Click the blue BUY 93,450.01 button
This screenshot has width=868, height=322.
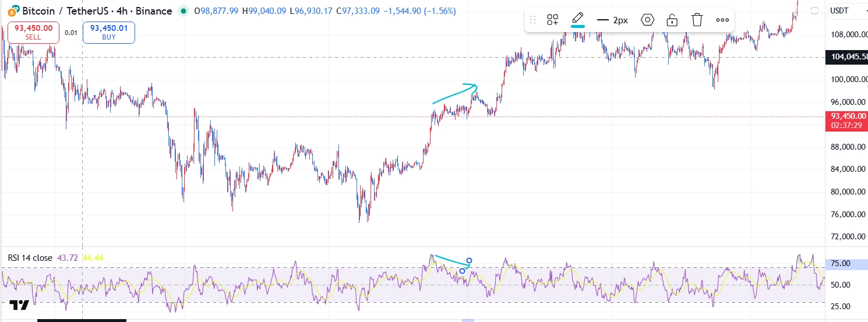(x=109, y=32)
